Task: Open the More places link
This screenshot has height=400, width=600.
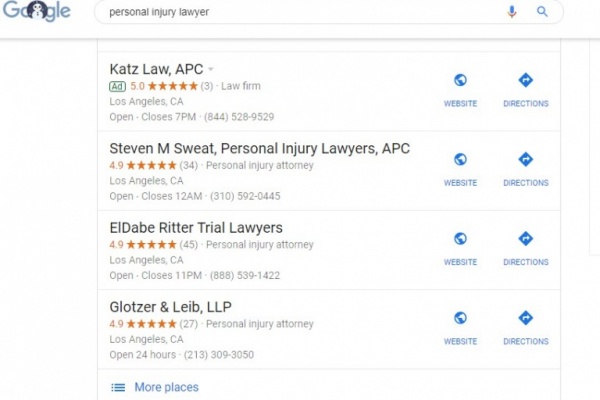Action: click(166, 387)
